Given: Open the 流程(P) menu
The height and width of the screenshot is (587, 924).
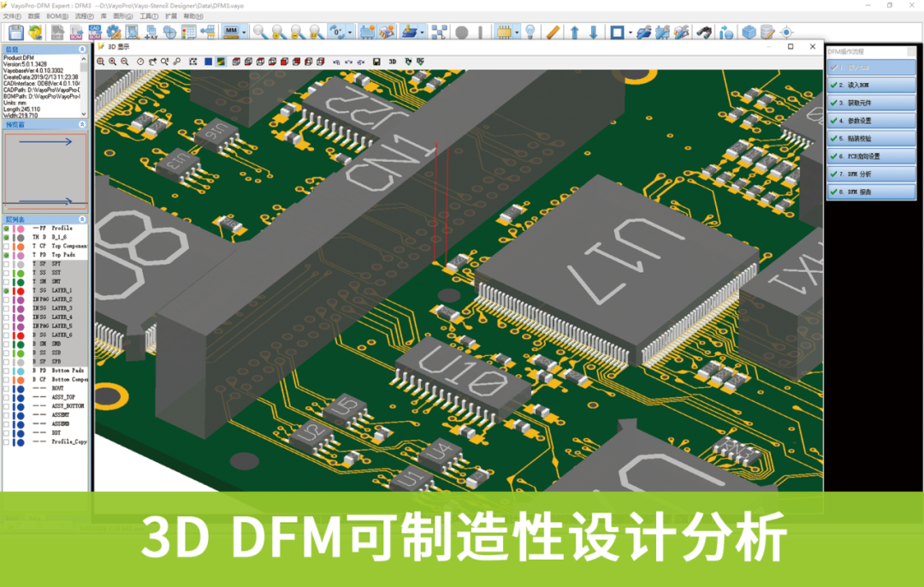Looking at the screenshot, I should coord(84,16).
